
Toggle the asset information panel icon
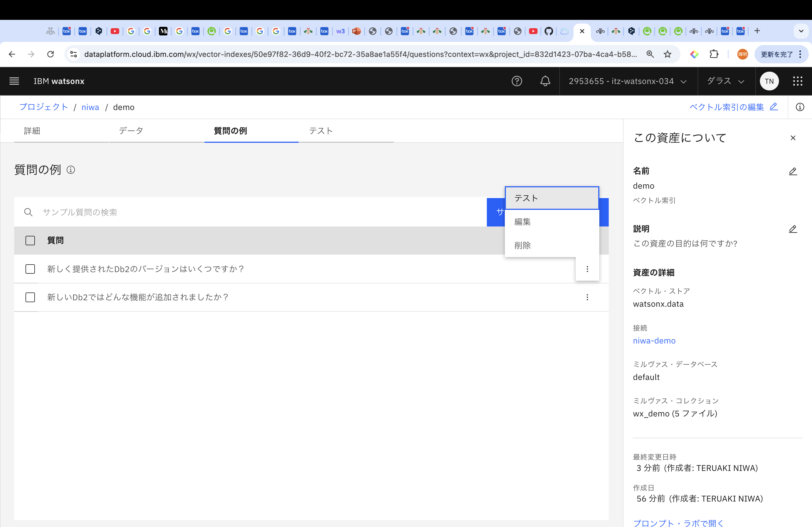[800, 107]
